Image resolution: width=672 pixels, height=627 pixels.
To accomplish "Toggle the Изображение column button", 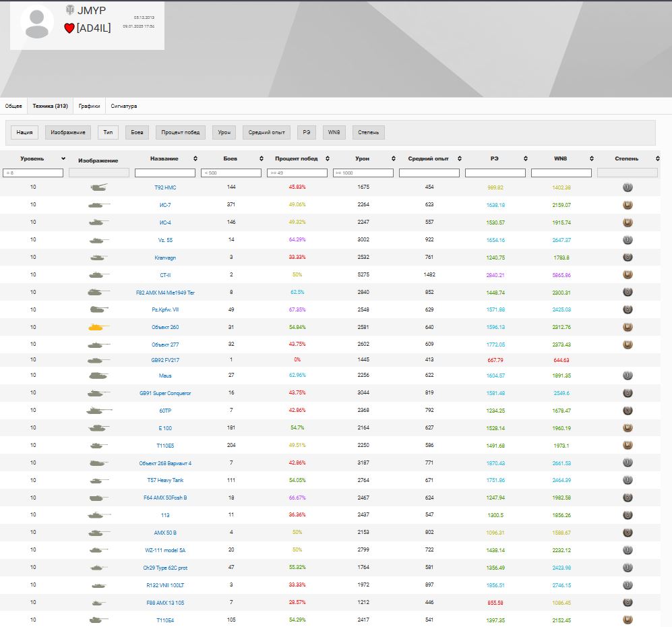I will (67, 132).
